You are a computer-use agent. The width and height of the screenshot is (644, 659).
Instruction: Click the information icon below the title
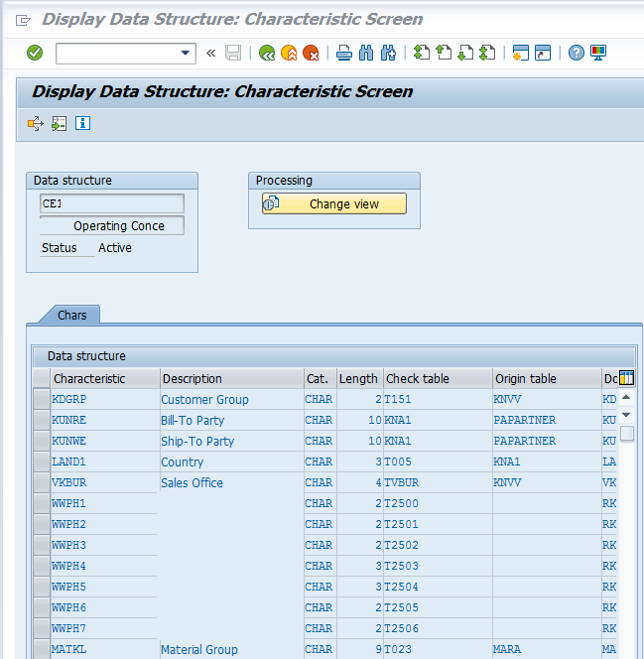(83, 123)
